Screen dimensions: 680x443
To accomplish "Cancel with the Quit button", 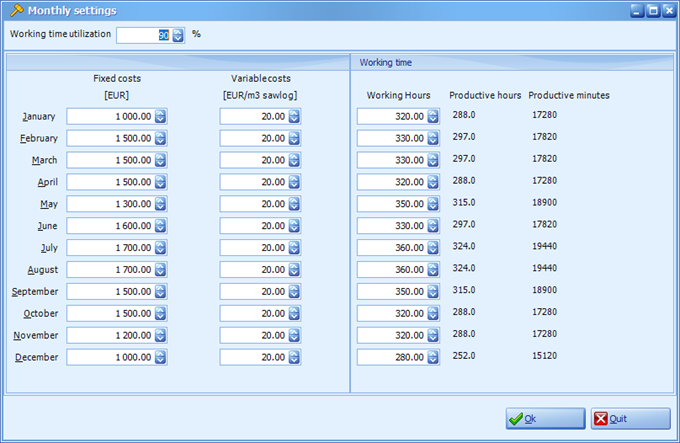I will click(x=631, y=419).
